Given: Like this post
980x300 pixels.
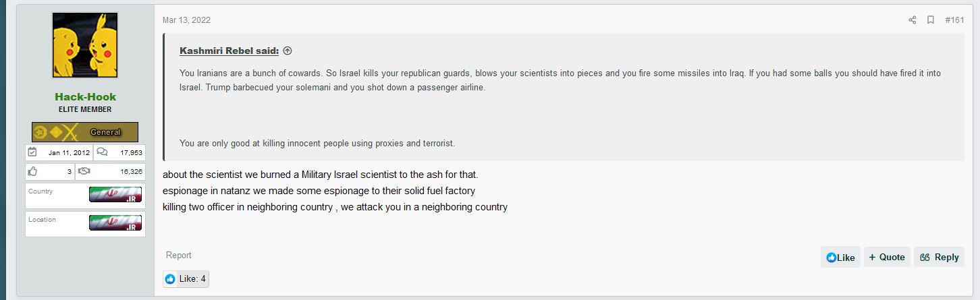Looking at the screenshot, I should [840, 257].
